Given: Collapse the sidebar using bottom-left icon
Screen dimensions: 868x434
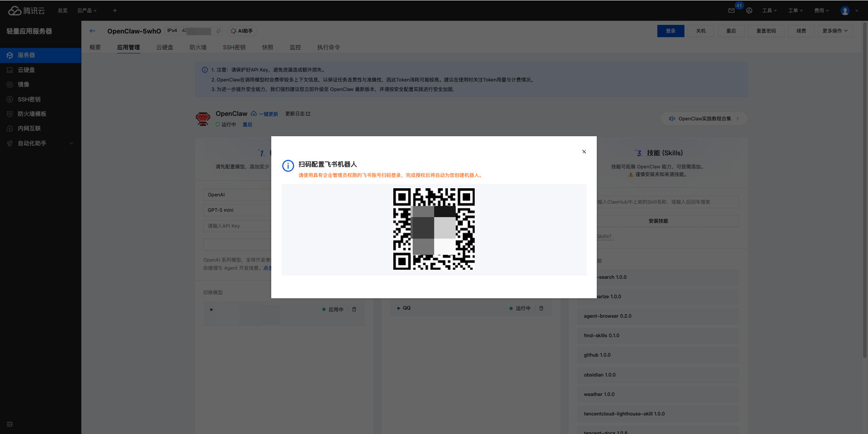Looking at the screenshot, I should pos(9,424).
